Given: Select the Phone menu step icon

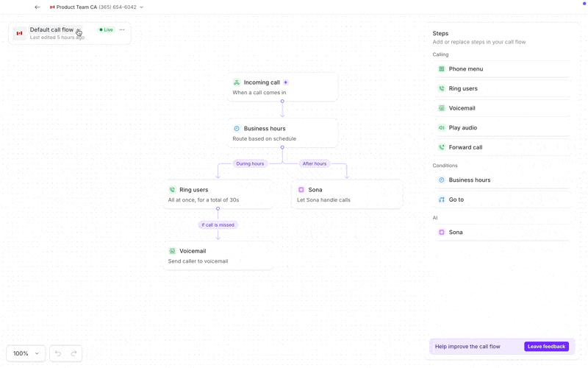Looking at the screenshot, I should coord(442,69).
